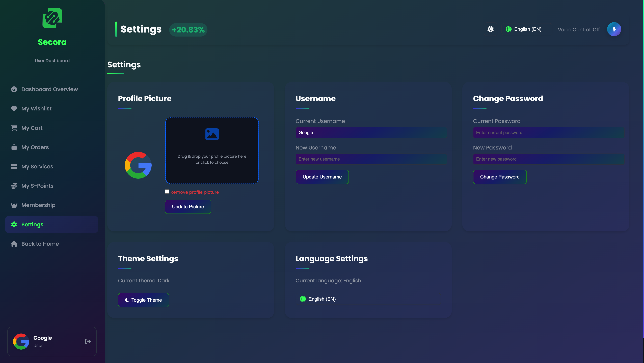Go to Dashboard Overview in sidebar
This screenshot has width=644, height=363.
pos(49,89)
